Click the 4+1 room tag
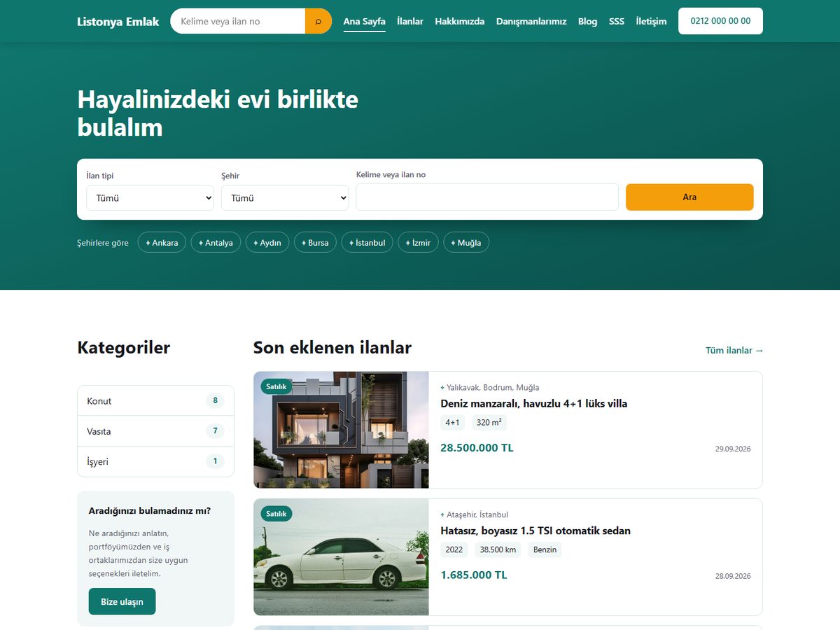 pos(453,422)
